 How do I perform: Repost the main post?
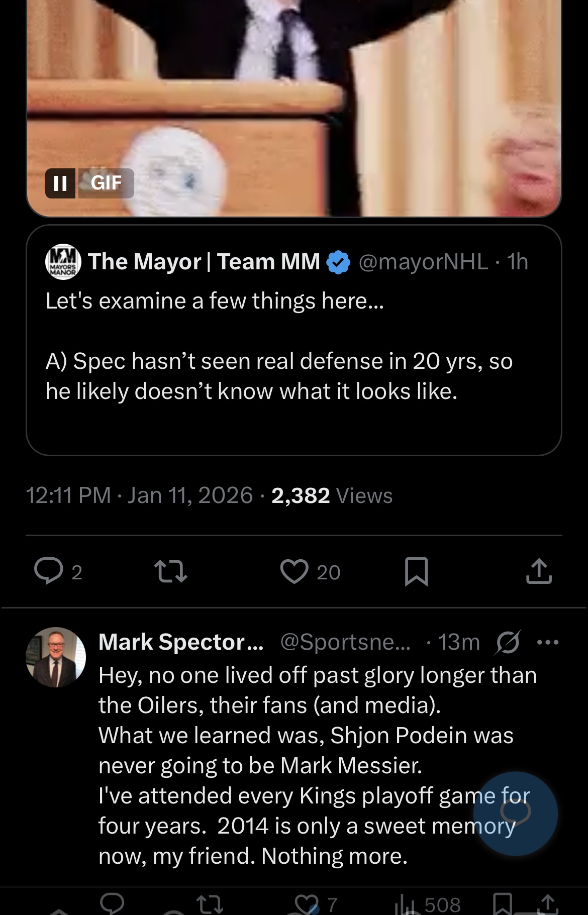click(170, 572)
